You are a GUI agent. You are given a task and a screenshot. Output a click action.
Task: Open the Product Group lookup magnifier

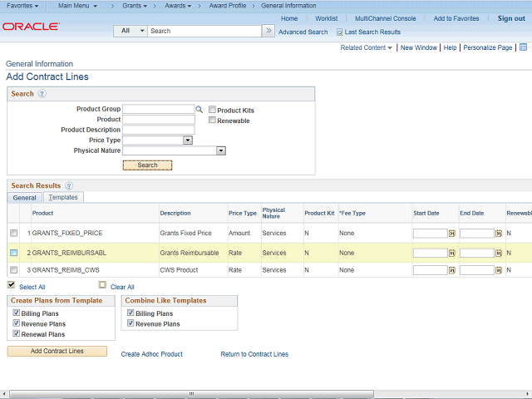click(199, 109)
